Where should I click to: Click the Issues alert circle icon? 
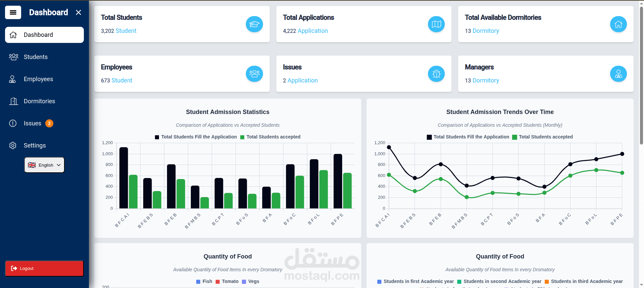click(x=13, y=123)
